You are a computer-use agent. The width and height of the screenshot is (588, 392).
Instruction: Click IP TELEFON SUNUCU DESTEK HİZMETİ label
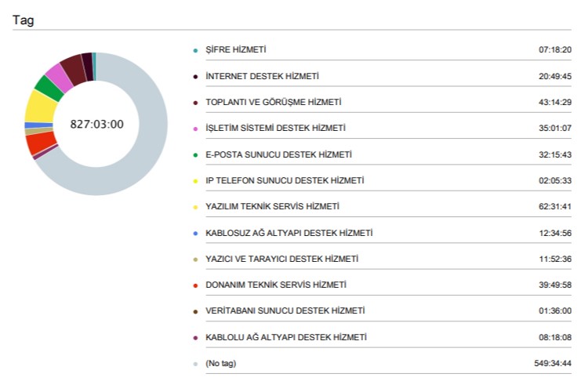click(285, 180)
